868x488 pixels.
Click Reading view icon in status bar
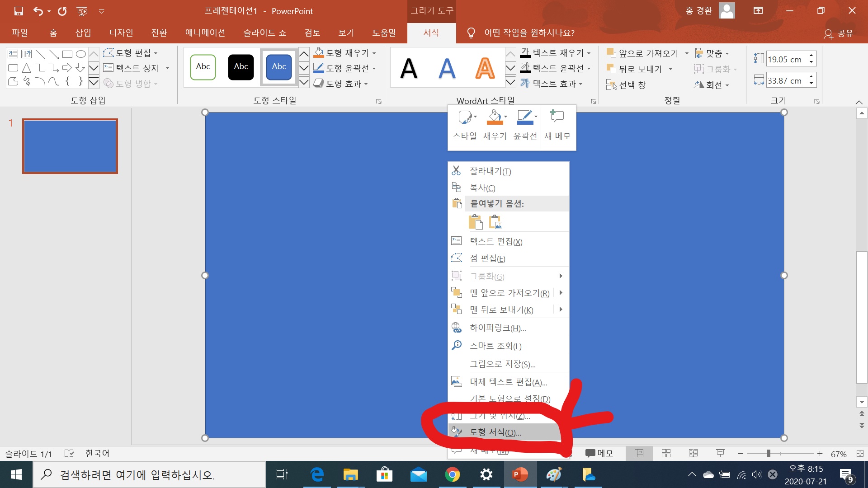(x=693, y=453)
